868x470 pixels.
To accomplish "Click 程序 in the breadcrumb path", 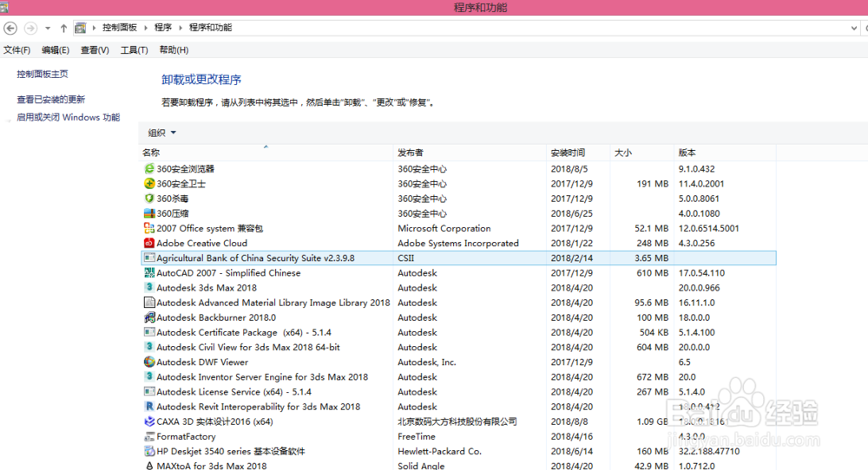I will [x=163, y=28].
